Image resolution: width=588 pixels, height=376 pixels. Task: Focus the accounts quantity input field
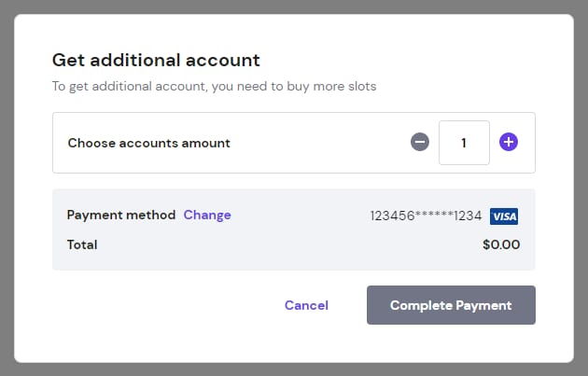(464, 143)
